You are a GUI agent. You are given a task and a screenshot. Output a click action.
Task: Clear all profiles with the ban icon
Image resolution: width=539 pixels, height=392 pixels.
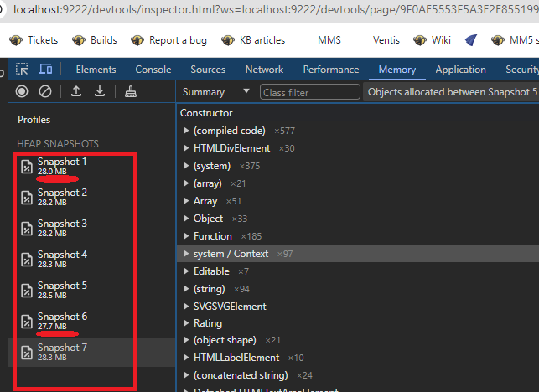tap(45, 91)
